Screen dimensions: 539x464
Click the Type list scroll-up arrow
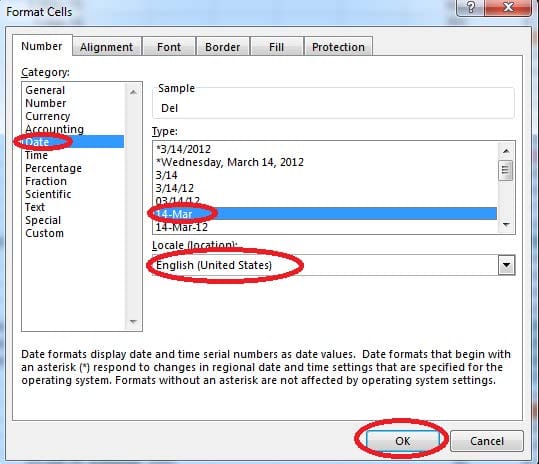[x=506, y=151]
